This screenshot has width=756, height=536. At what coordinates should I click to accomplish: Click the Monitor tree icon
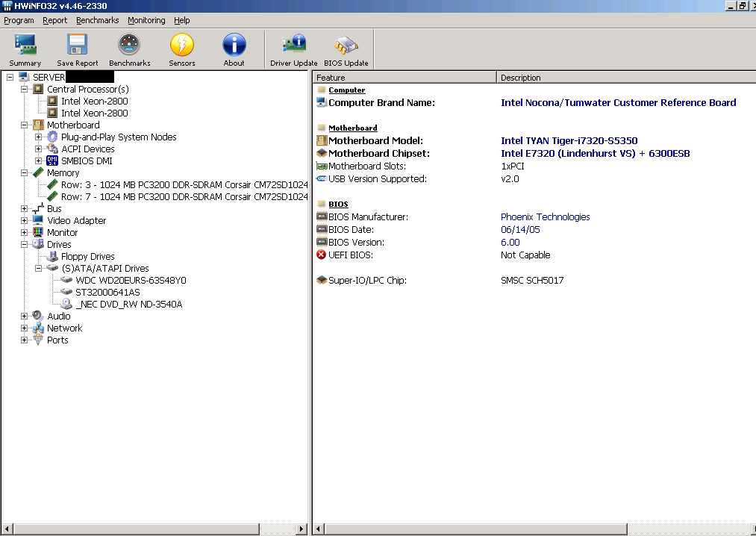point(38,232)
